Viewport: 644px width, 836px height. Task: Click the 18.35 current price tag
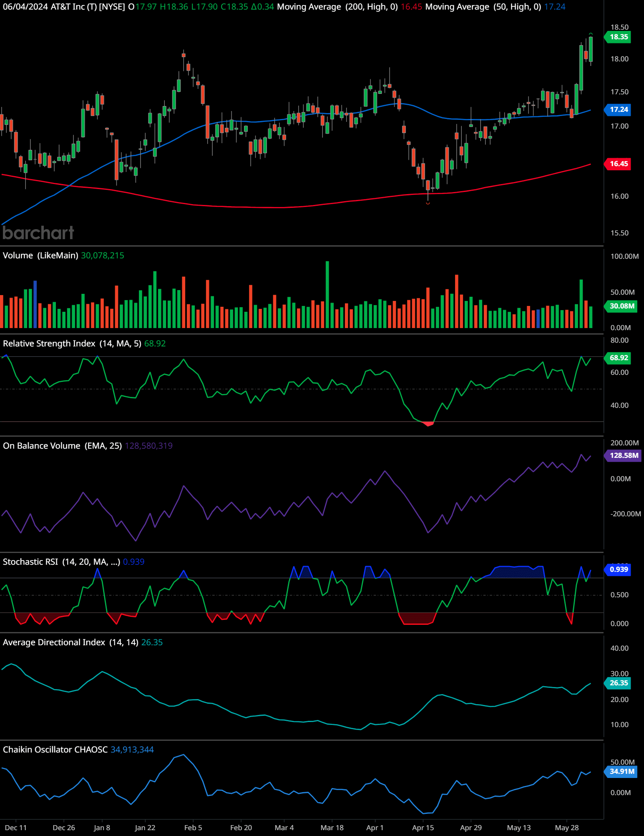pos(618,37)
